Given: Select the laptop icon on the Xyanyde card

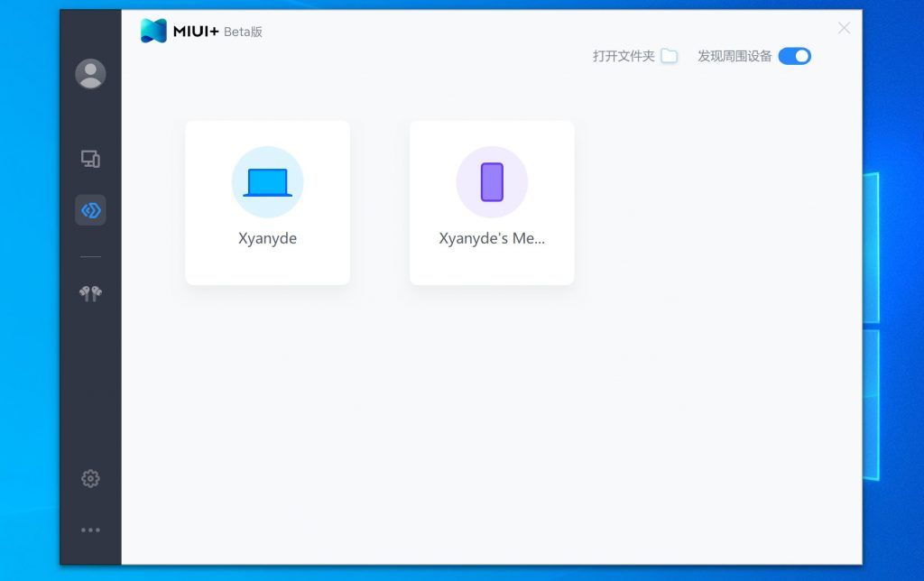Looking at the screenshot, I should (267, 180).
